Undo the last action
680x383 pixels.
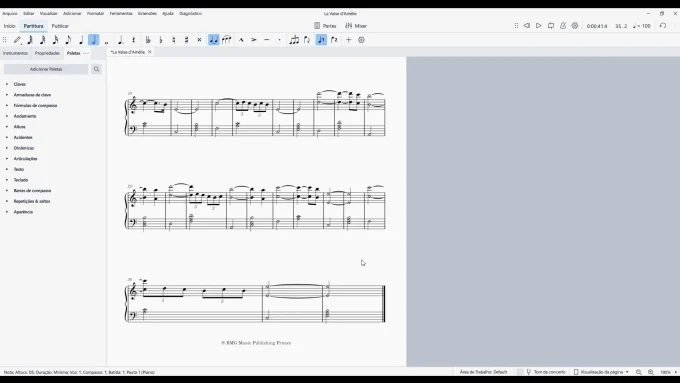[x=663, y=26]
